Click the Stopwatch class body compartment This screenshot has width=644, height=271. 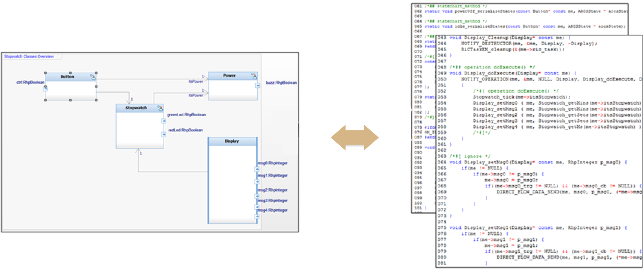click(139, 130)
